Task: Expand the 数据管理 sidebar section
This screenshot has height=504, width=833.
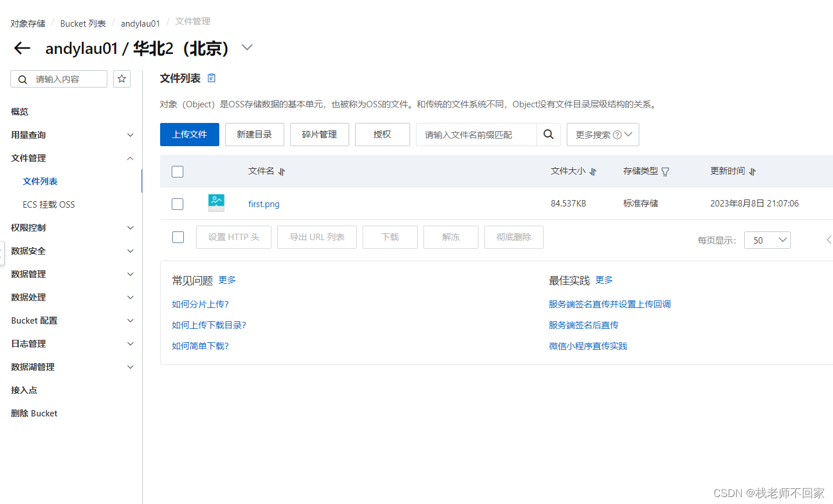Action: tap(131, 274)
